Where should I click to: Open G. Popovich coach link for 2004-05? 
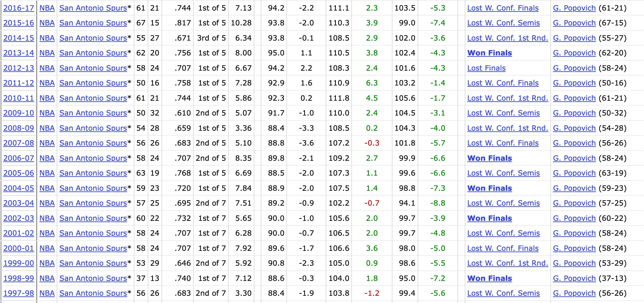(x=574, y=188)
